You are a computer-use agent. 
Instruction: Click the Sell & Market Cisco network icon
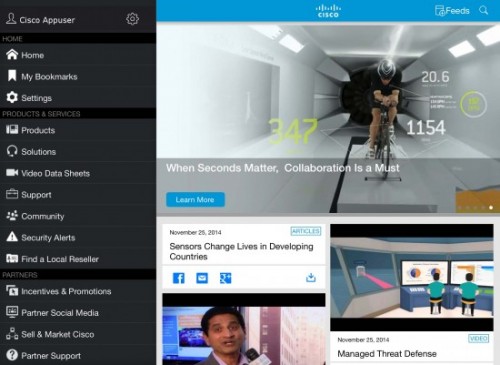12,333
